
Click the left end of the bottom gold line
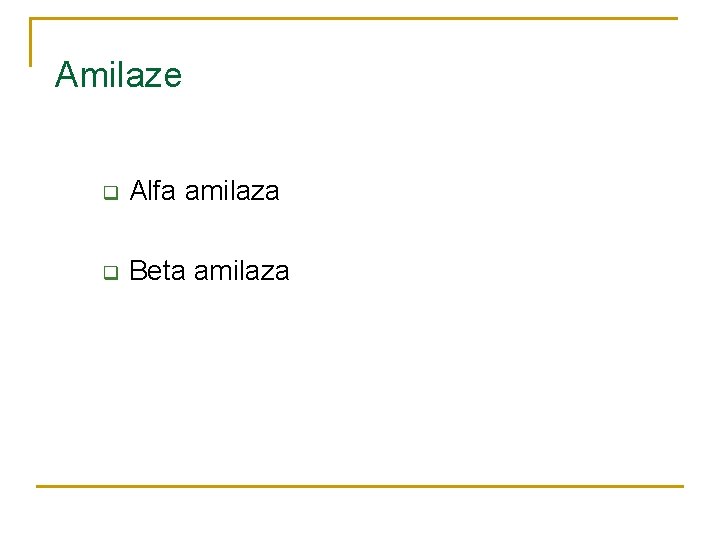click(38, 486)
